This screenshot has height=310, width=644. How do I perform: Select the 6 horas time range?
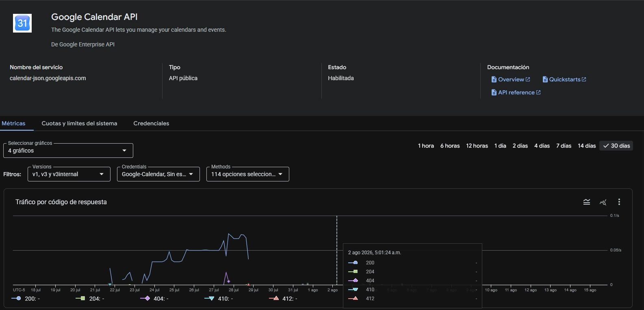pos(450,146)
